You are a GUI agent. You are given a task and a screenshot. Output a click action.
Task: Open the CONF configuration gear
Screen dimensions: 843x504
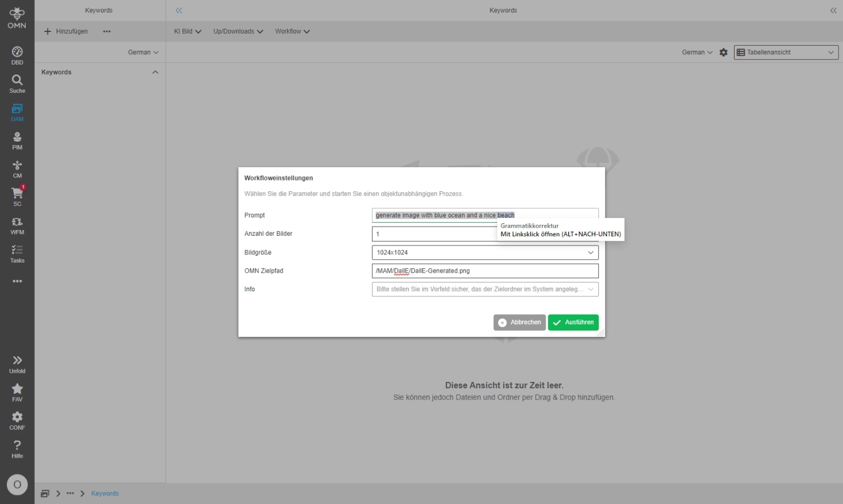point(17,421)
